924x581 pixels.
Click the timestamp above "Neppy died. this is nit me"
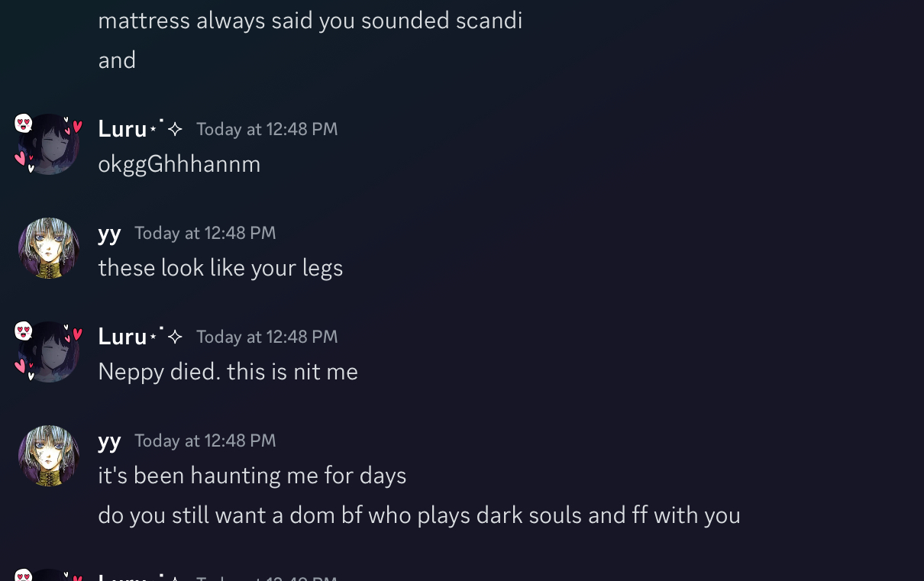(x=267, y=337)
